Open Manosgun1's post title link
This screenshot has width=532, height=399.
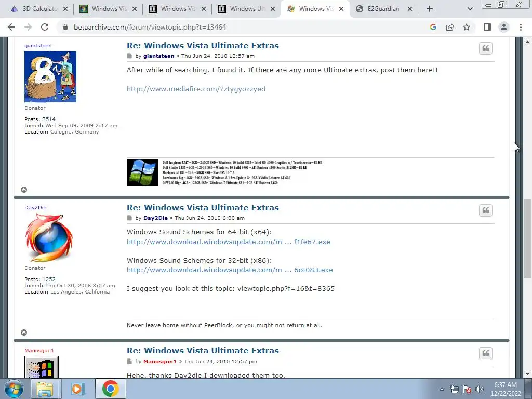(203, 351)
